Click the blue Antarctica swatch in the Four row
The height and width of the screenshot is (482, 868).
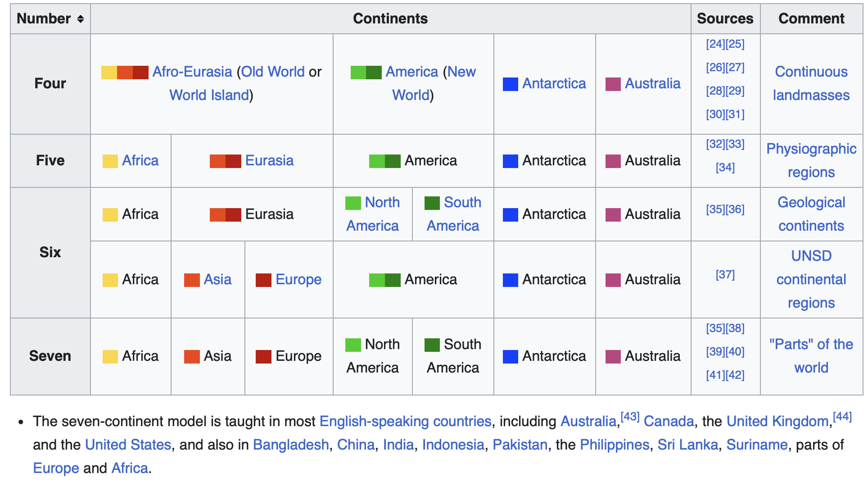coord(511,84)
